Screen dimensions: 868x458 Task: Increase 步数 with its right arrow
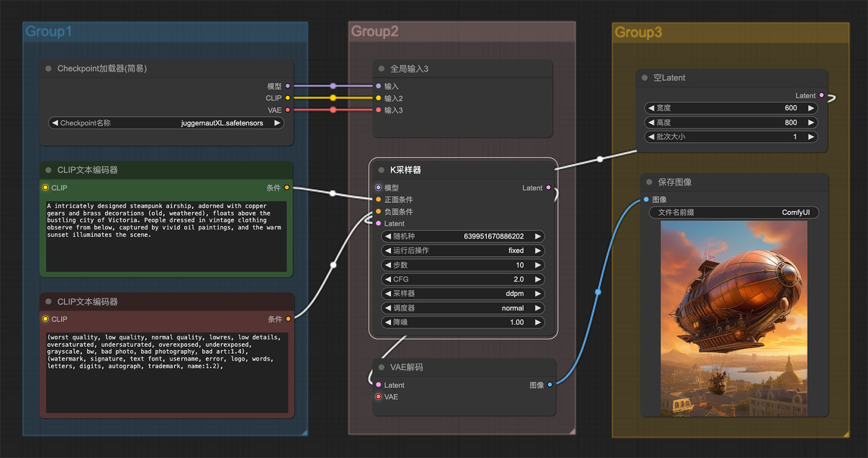[x=538, y=265]
